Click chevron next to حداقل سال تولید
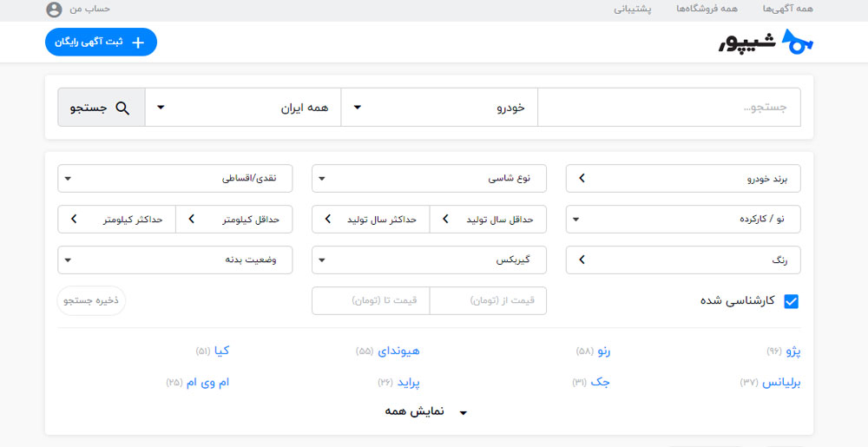 tap(445, 219)
